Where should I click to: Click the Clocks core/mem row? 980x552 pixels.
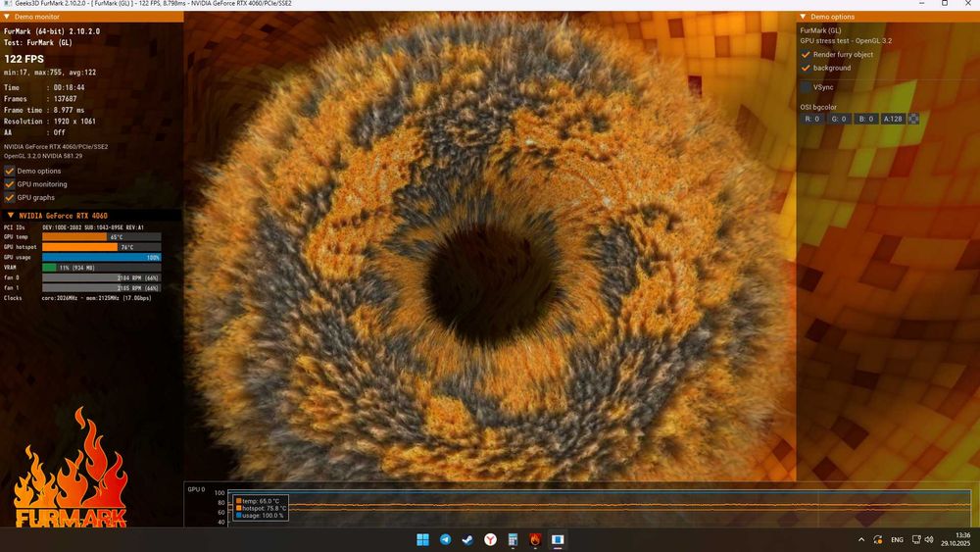click(77, 298)
